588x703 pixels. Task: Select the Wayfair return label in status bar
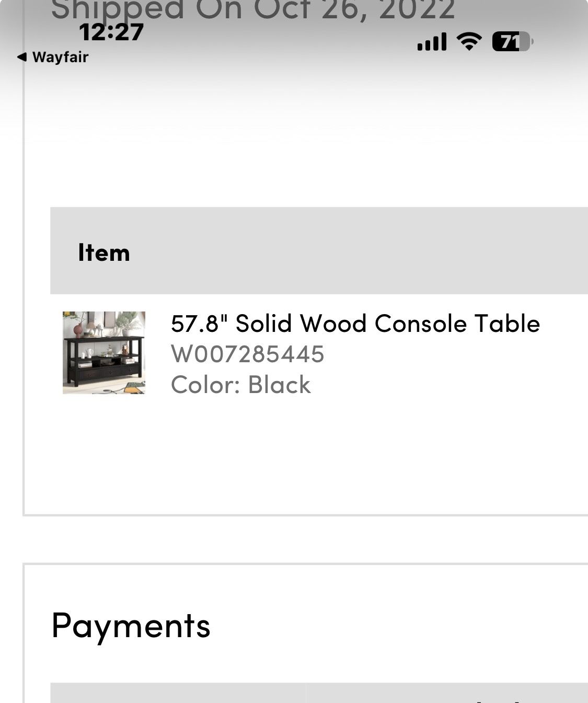[60, 57]
